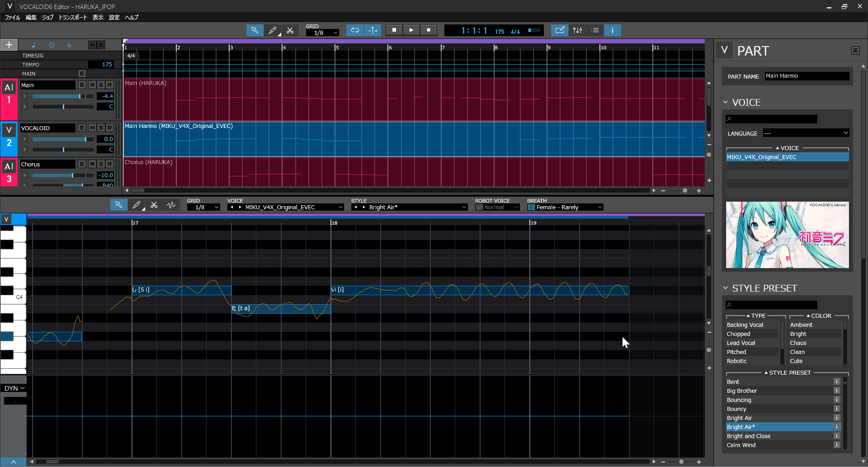Adjust the VOCALOID track pan slider
Image resolution: width=868 pixels, height=467 pixels.
tap(63, 149)
